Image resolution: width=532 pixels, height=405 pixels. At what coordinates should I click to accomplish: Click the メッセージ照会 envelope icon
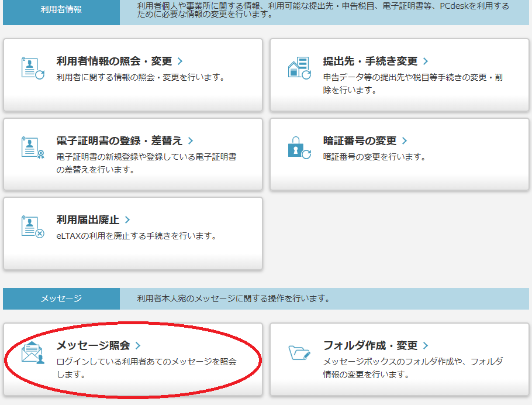pyautogui.click(x=33, y=353)
